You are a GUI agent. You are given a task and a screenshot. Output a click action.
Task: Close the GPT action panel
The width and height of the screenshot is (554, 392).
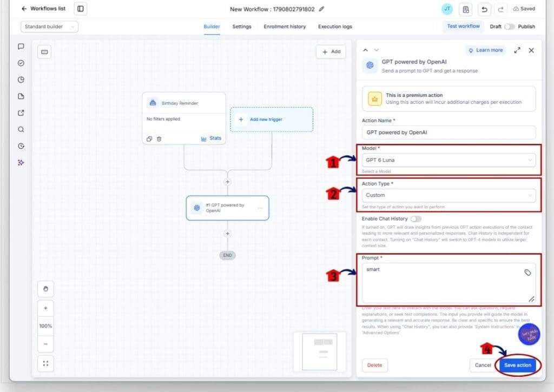[x=531, y=50]
